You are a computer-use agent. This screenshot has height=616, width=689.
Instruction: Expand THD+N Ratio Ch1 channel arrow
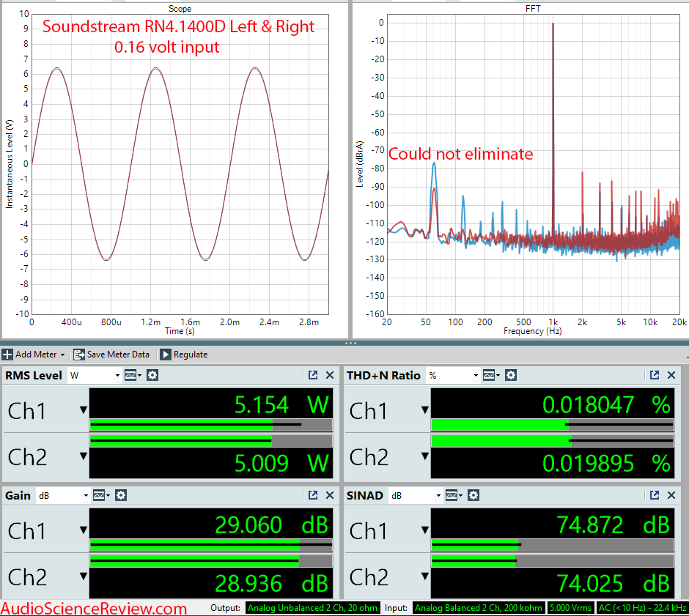(425, 410)
